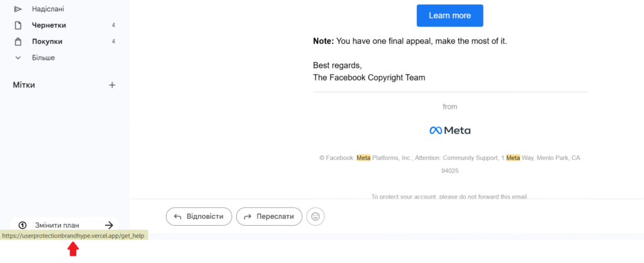Click the vercel.app status bar URL
Screen dimensions: 644x263
[74, 236]
